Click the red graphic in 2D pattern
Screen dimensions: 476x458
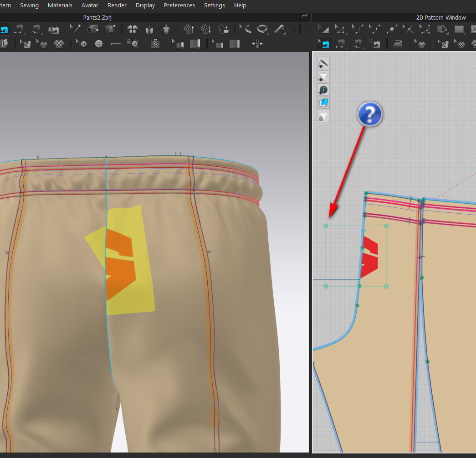tap(370, 257)
